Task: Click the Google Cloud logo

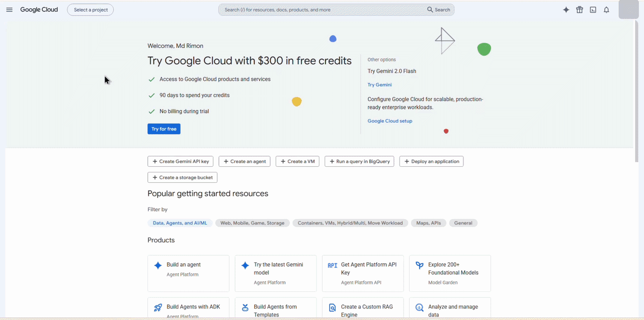Action: pos(39,10)
